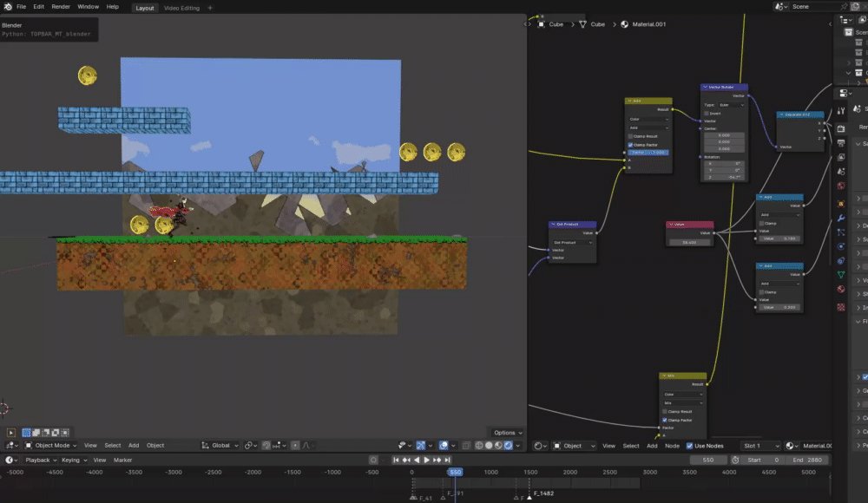Open the pivot point selector icon
This screenshot has width=868, height=503.
tap(251, 446)
